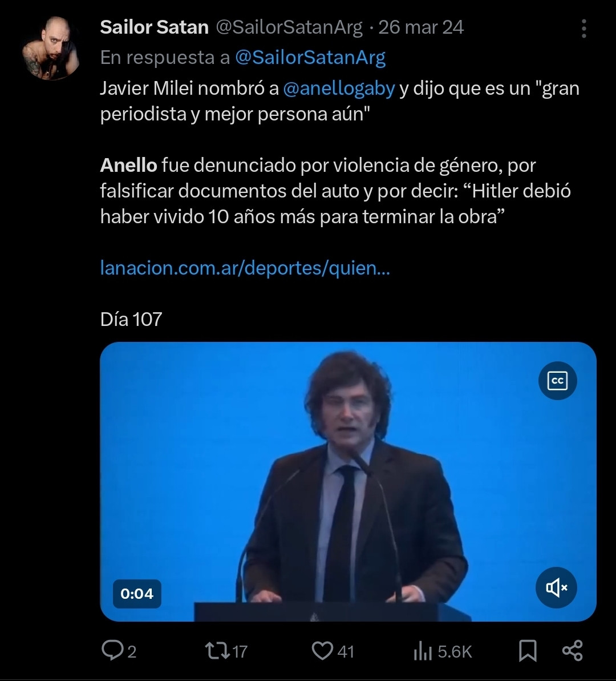Play the video of the man at the podium
Screen dimensions: 616x681
tap(348, 481)
